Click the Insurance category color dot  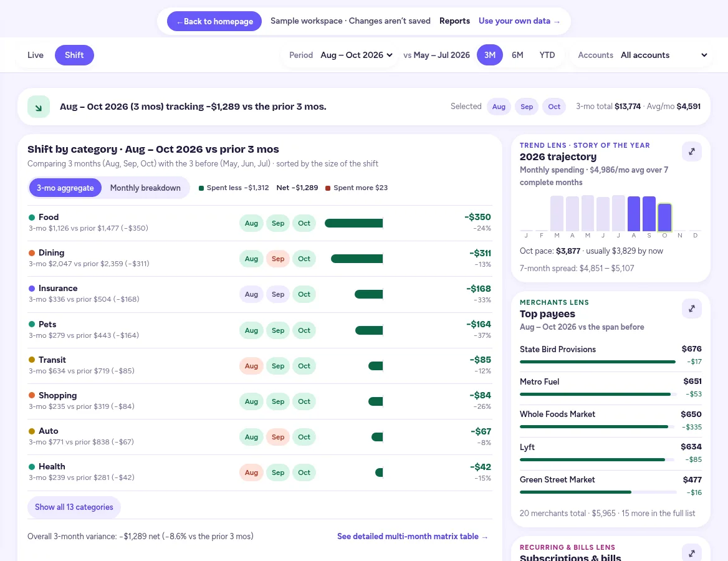(32, 289)
